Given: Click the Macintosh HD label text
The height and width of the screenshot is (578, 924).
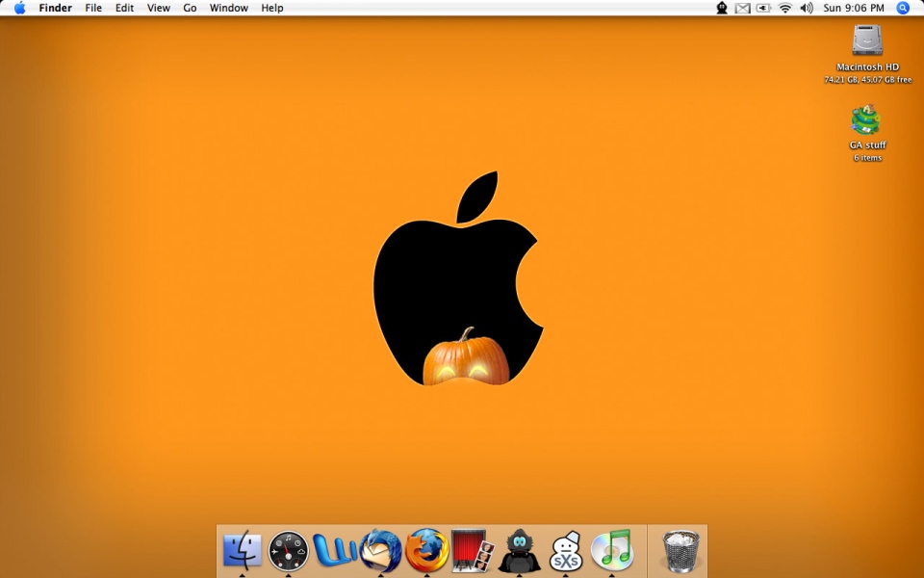Looking at the screenshot, I should pyautogui.click(x=867, y=67).
